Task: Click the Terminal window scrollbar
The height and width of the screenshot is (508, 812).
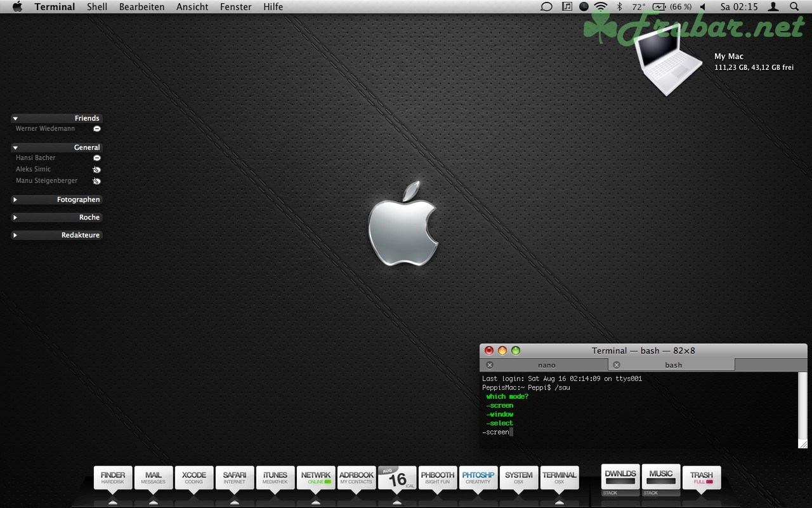Action: tap(803, 406)
